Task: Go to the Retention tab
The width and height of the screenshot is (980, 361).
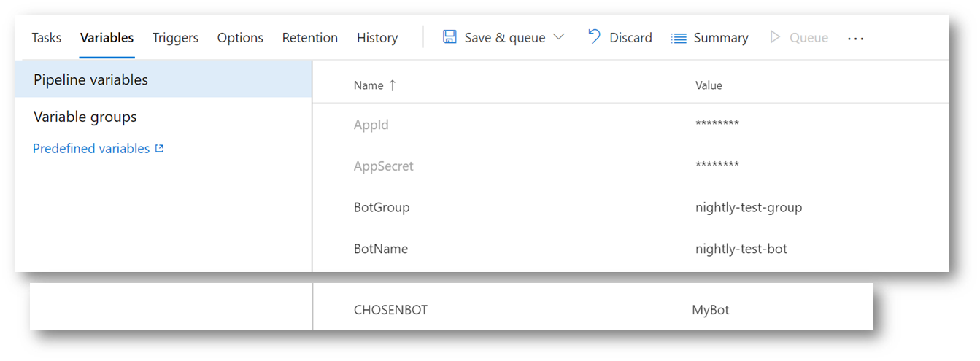Action: click(x=310, y=38)
